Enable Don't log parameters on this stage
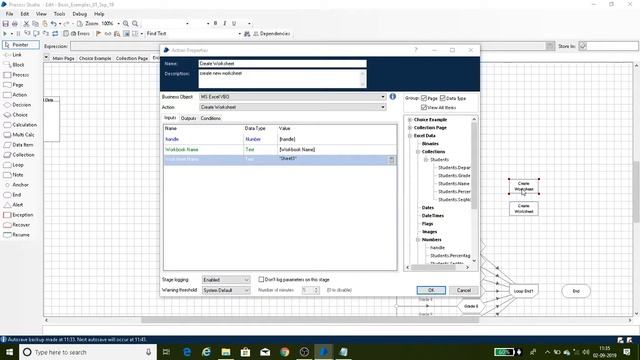This screenshot has width=640, height=360. point(261,280)
